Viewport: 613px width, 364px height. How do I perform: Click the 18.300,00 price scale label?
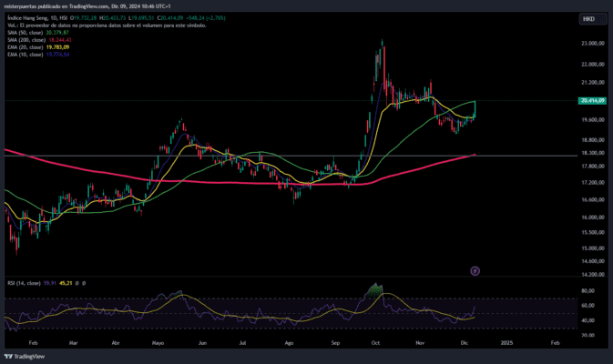coord(593,153)
